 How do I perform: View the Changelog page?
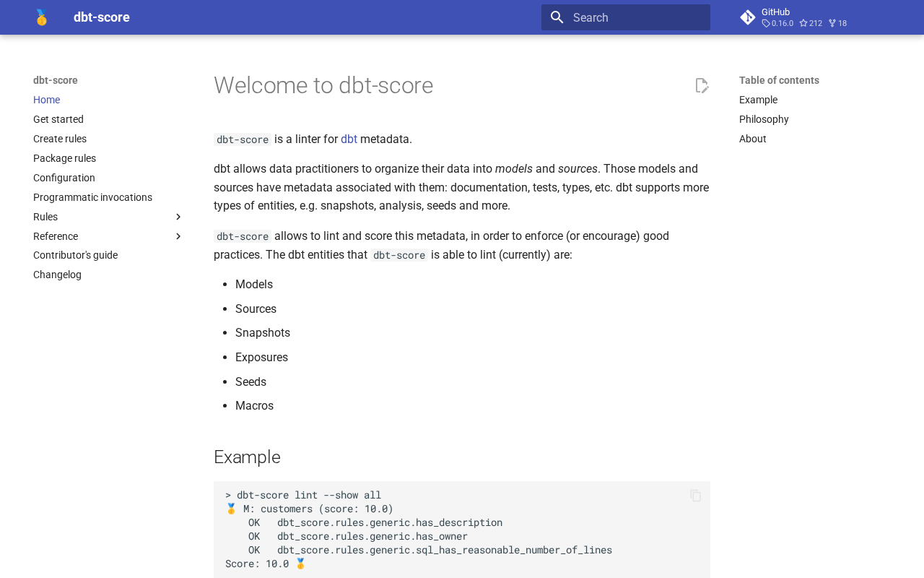(57, 275)
